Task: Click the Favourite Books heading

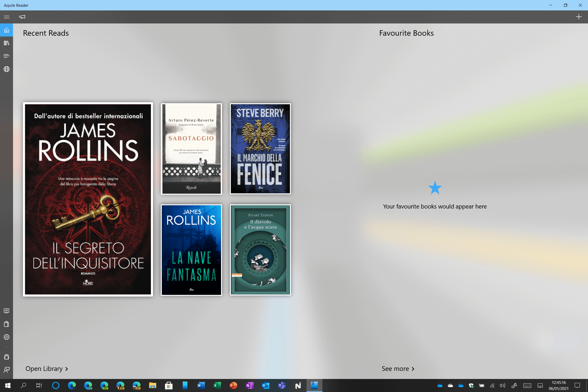Action: (x=406, y=33)
